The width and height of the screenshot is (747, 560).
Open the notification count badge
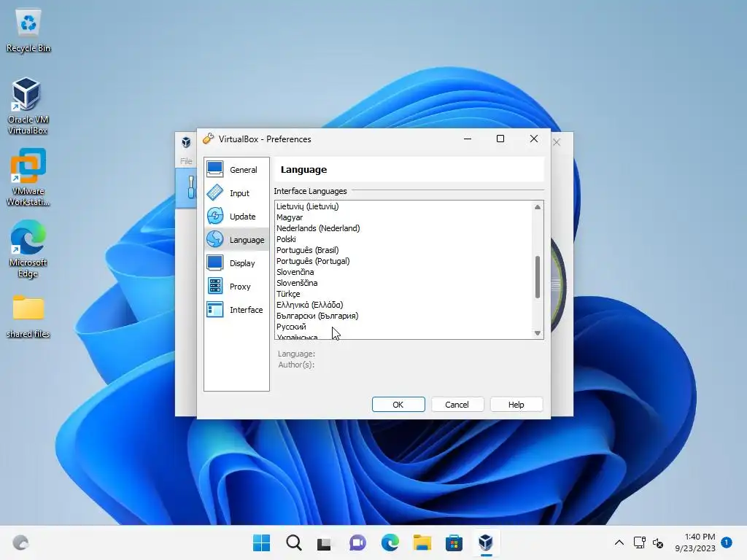727,542
